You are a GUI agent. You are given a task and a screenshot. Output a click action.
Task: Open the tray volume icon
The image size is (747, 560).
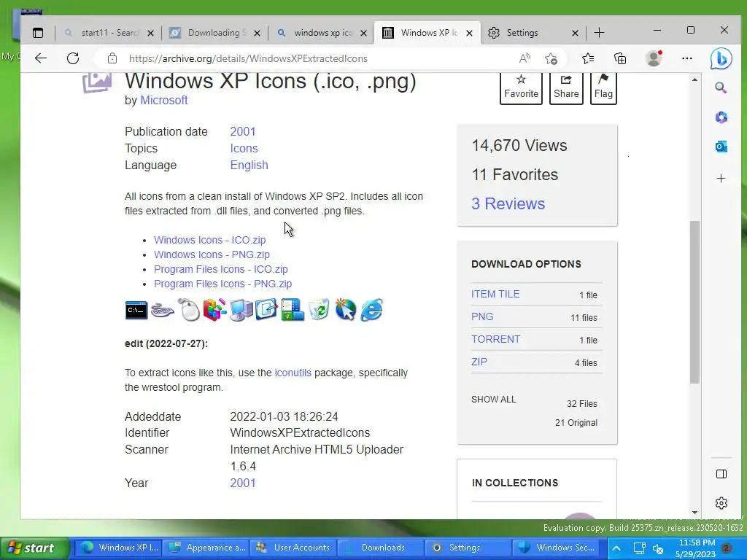click(x=658, y=549)
